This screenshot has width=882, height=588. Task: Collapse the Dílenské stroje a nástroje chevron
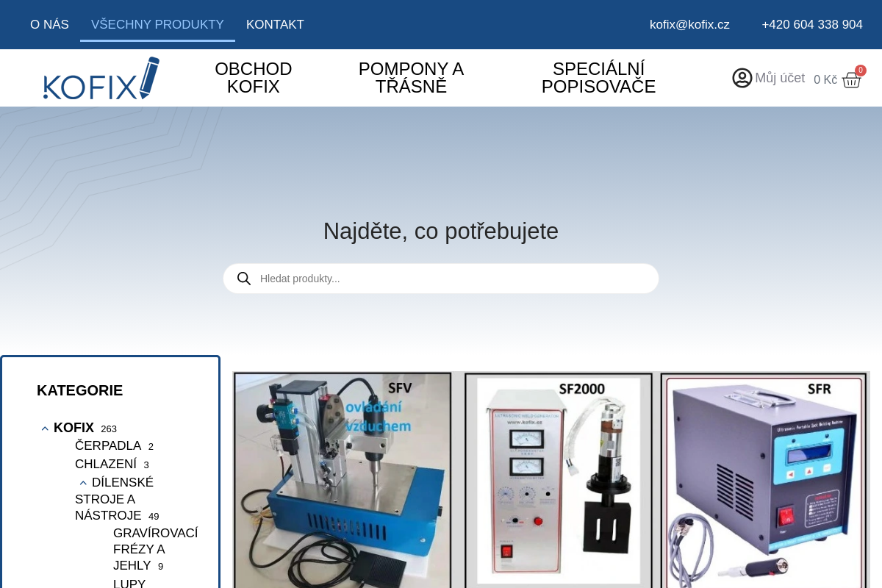(83, 483)
